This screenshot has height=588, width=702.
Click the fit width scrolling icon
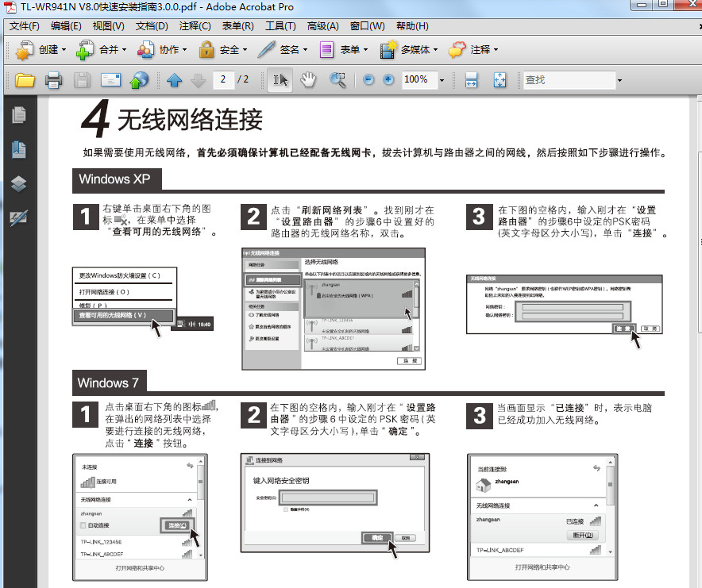click(x=471, y=80)
